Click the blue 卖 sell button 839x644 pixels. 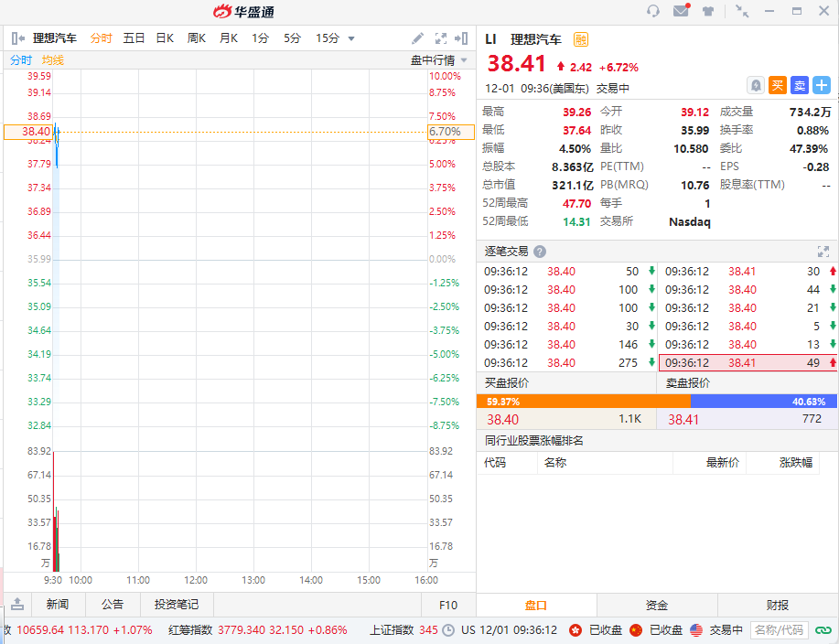[x=800, y=85]
